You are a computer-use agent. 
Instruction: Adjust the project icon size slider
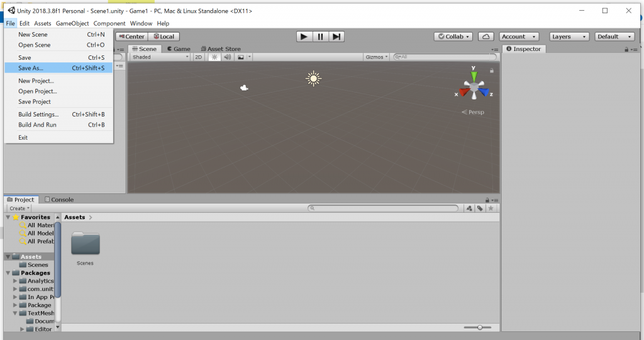click(479, 327)
